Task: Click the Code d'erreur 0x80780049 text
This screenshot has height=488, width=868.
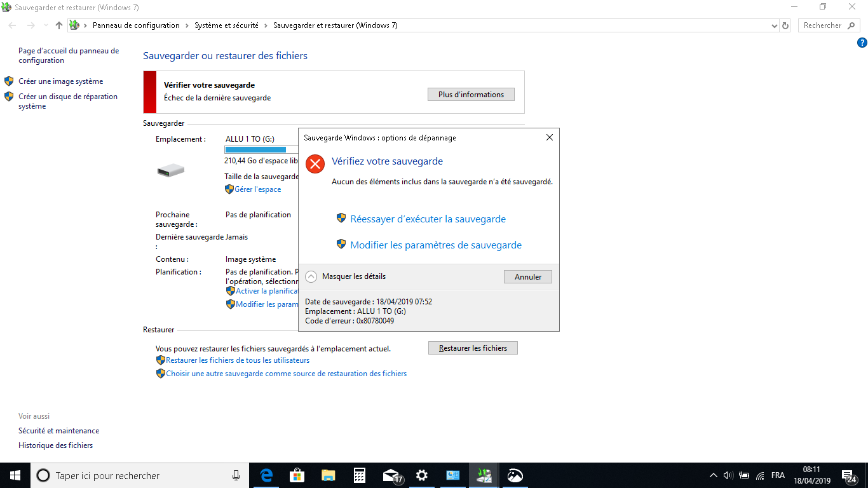Action: [x=349, y=321]
